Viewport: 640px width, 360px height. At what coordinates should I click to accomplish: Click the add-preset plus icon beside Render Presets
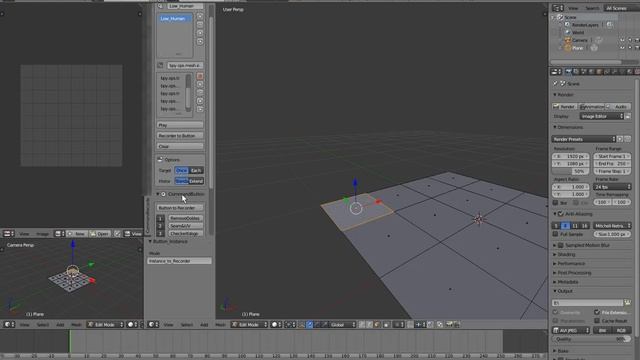pos(620,139)
